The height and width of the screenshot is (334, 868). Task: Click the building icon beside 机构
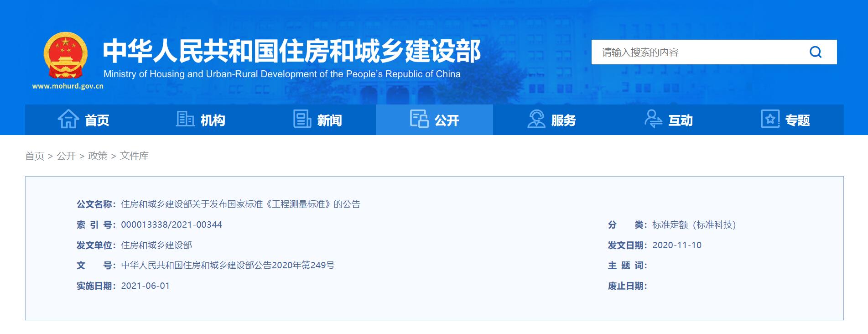pos(185,119)
